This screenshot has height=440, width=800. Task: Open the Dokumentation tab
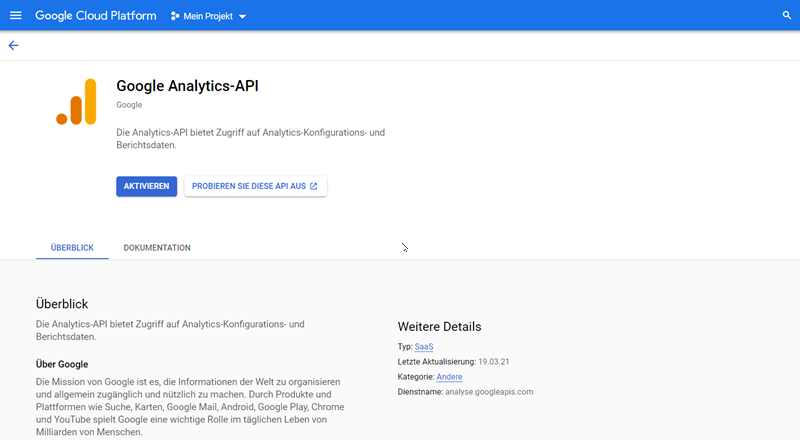point(157,247)
